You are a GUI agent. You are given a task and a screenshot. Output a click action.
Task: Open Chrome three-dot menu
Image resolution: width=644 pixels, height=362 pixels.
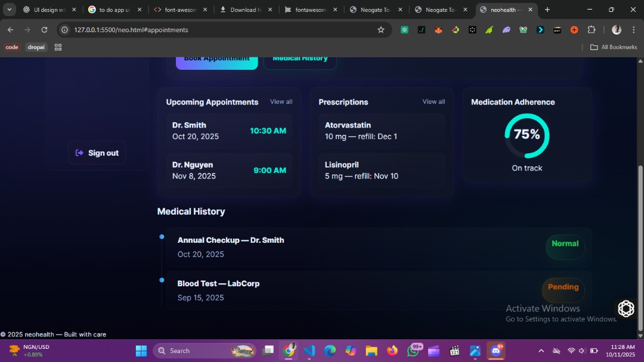pyautogui.click(x=634, y=30)
